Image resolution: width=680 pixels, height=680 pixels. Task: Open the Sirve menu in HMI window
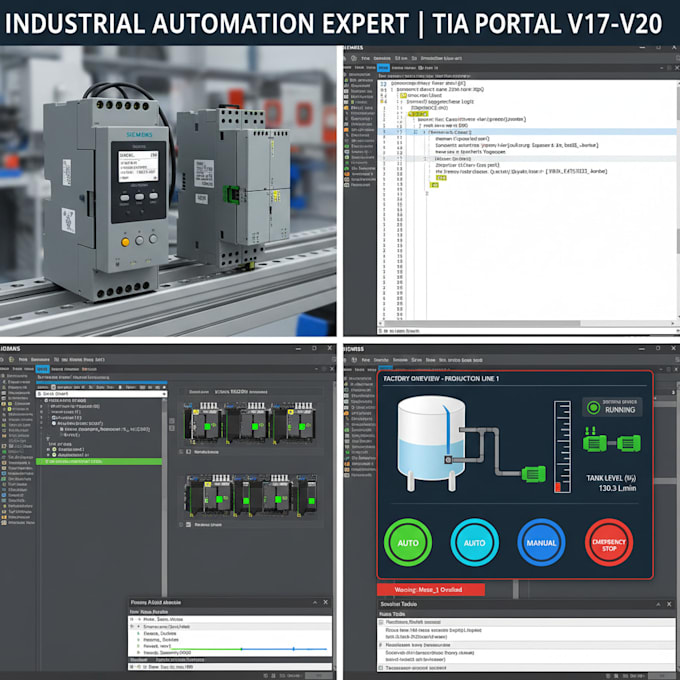click(416, 360)
